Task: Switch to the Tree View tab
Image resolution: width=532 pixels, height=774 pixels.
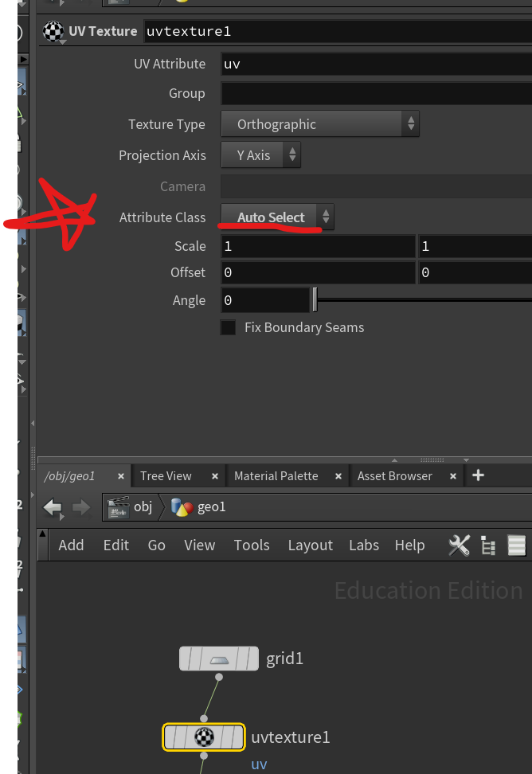Action: (x=166, y=476)
